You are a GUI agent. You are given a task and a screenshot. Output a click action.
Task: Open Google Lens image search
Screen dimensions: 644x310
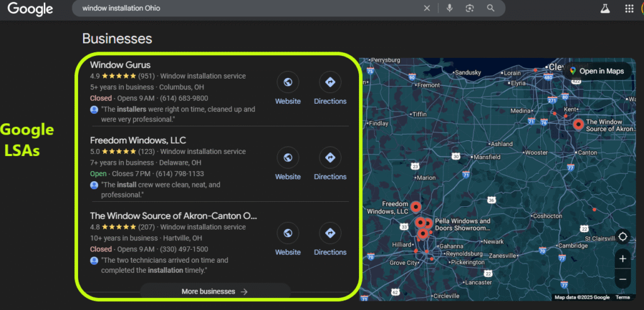470,8
